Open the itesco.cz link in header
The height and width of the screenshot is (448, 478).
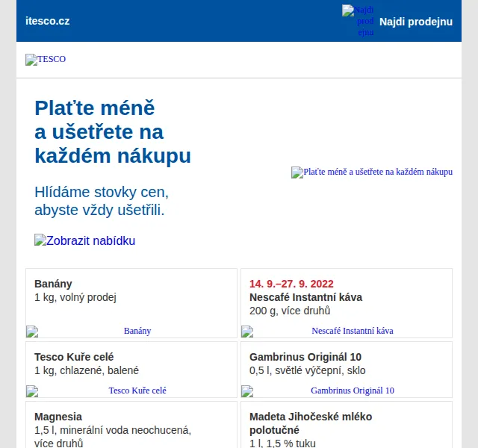[x=48, y=21]
